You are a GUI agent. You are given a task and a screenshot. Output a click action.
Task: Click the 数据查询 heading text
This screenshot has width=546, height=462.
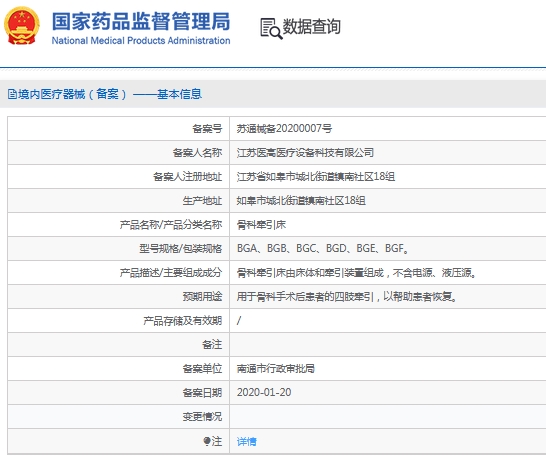(311, 27)
